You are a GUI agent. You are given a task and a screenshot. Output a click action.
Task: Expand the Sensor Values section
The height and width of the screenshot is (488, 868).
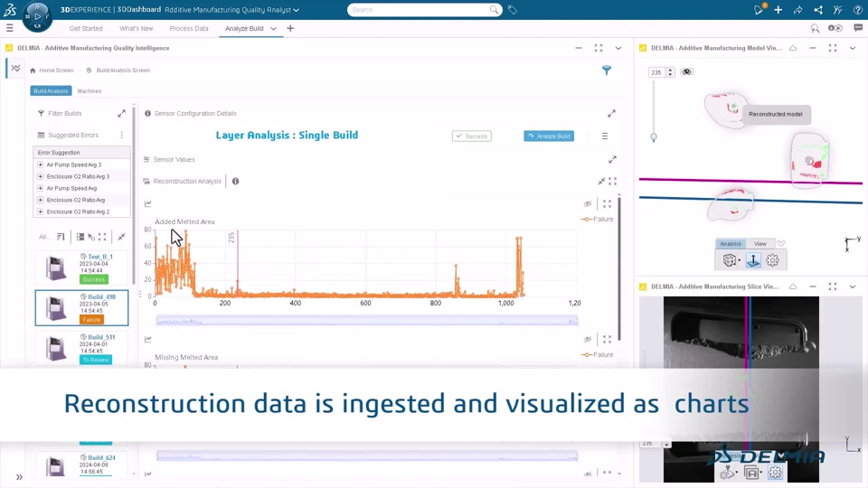click(x=612, y=159)
